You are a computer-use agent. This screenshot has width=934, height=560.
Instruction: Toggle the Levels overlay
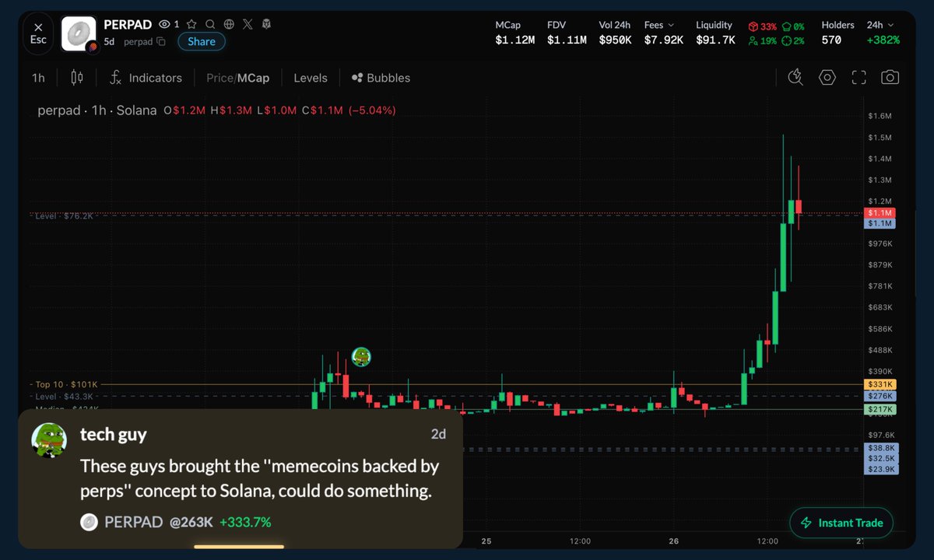[x=311, y=78]
